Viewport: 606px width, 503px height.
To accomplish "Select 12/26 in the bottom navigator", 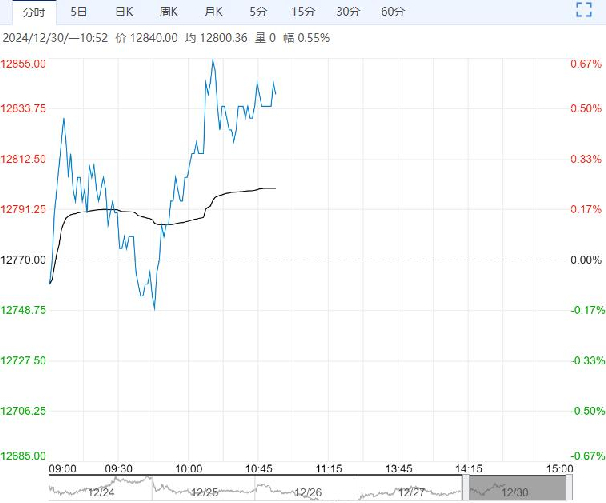I will [309, 491].
